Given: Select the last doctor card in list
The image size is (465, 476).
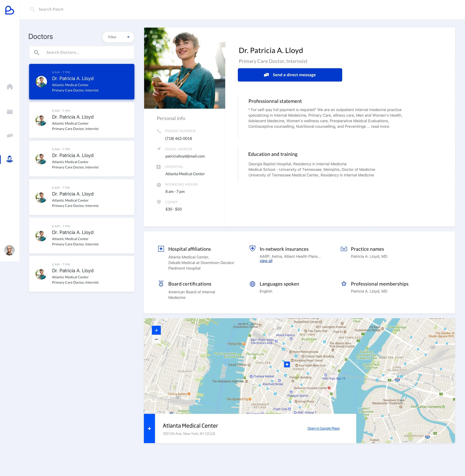Looking at the screenshot, I should coord(82,274).
